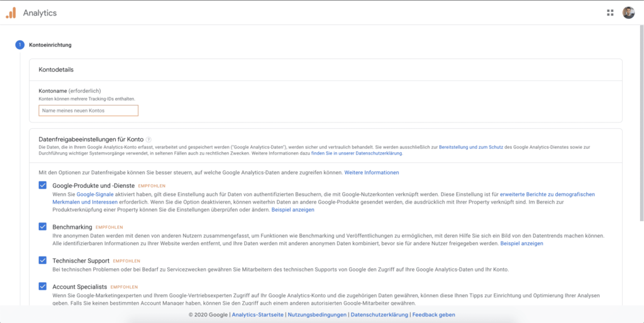
Task: Open the Google apps grid icon
Action: pos(610,13)
